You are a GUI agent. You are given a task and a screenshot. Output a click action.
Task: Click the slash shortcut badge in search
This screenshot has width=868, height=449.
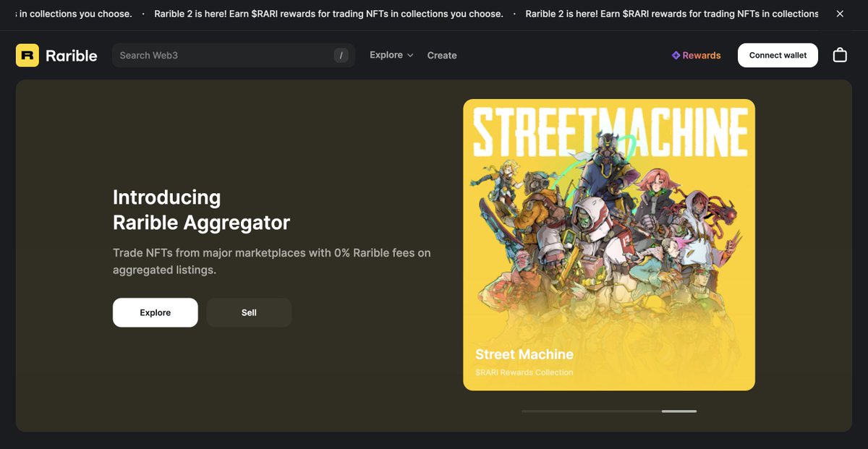pos(341,56)
